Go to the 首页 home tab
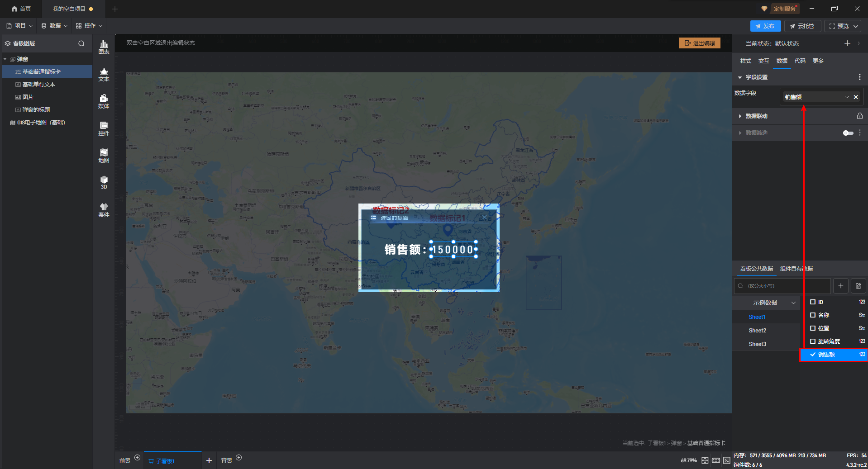This screenshot has height=469, width=868. (21, 9)
